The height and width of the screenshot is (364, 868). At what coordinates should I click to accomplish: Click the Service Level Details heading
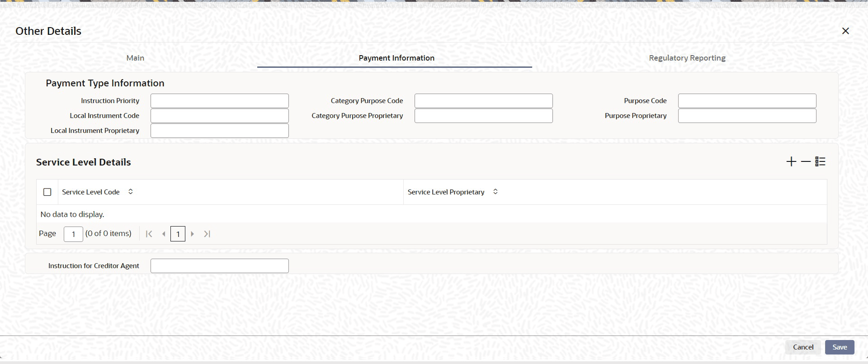[84, 162]
